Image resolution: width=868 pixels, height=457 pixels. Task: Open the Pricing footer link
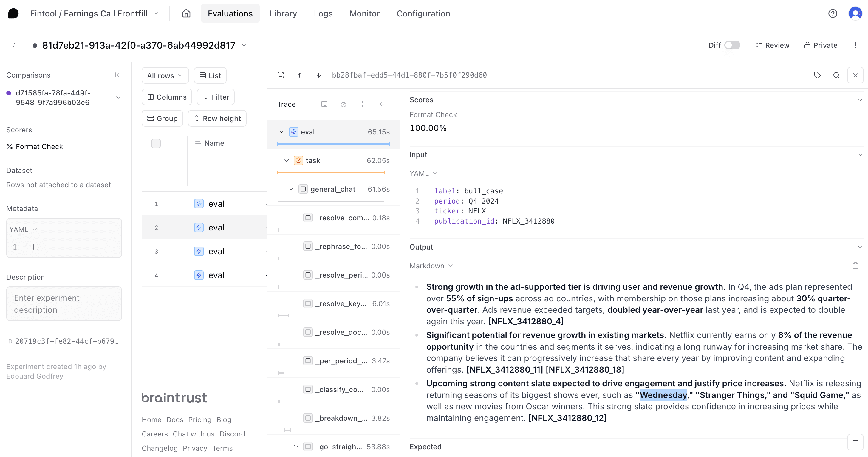coord(199,420)
